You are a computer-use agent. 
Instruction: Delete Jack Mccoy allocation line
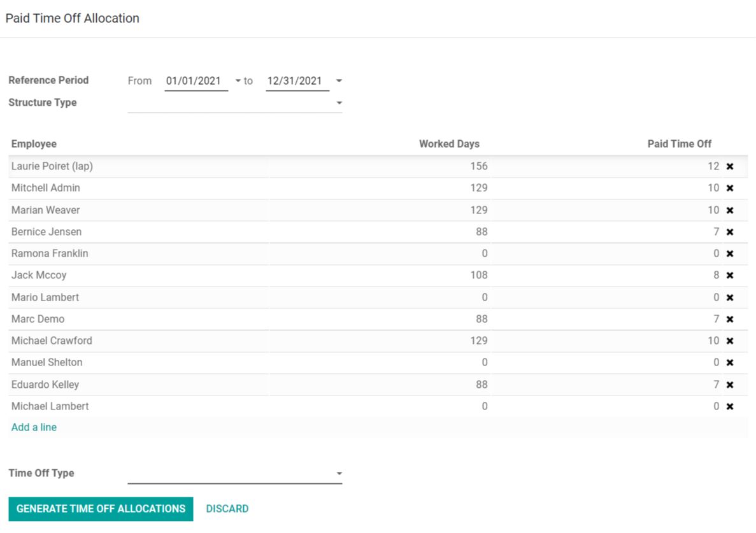click(x=730, y=275)
